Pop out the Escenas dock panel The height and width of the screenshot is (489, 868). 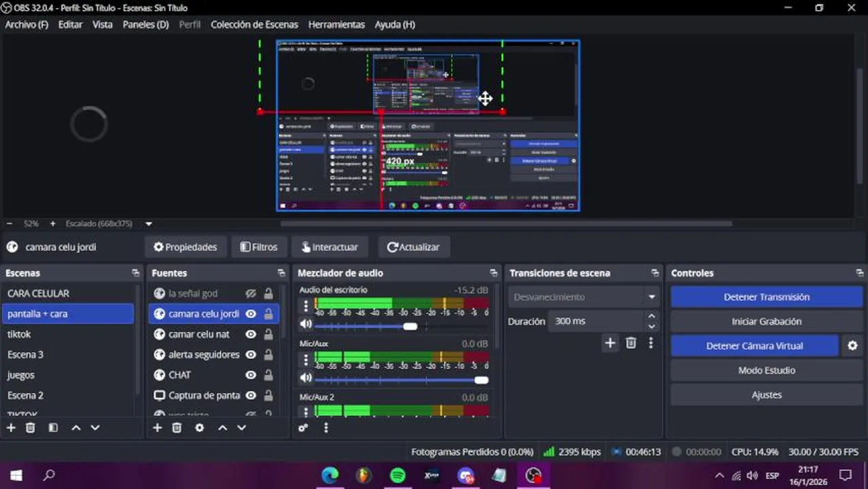click(x=136, y=273)
